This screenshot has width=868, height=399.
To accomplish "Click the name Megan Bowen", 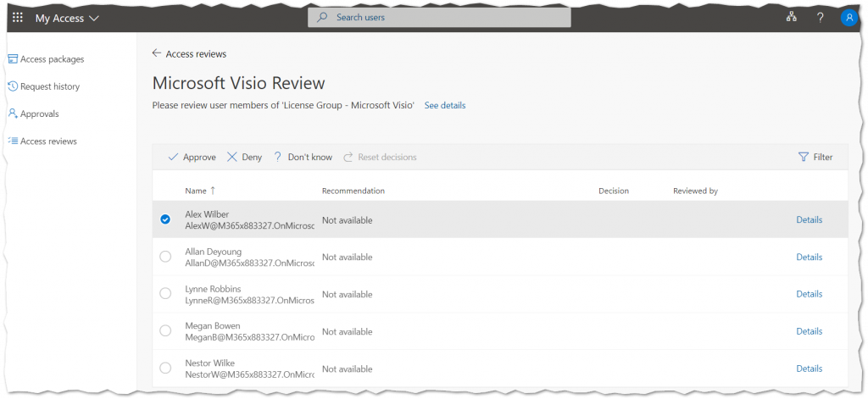I will [x=213, y=326].
